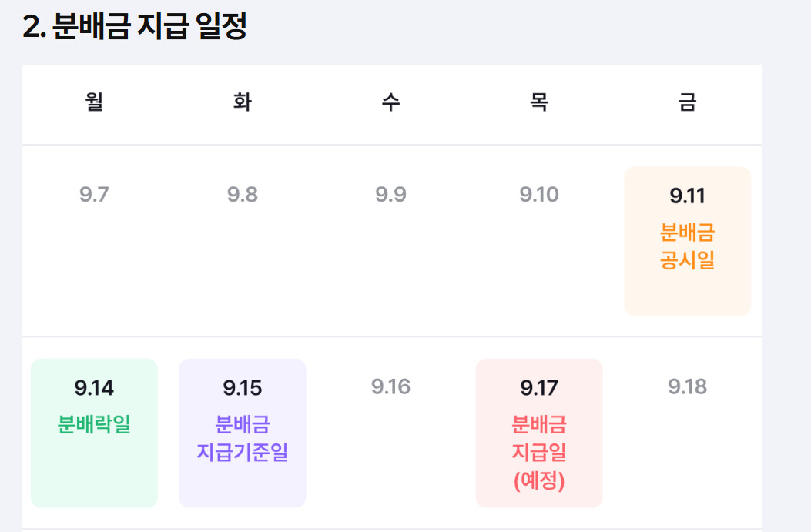Click the date 9.9
Image resolution: width=811 pixels, height=532 pixels.
(391, 195)
